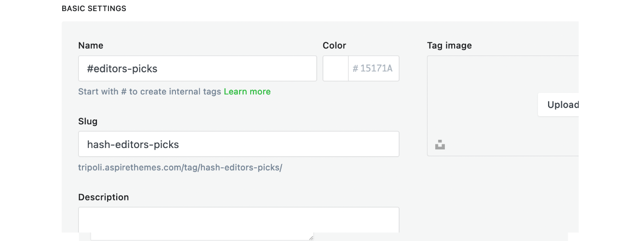This screenshot has width=644, height=241.
Task: Open the green Learn more link
Action: (x=247, y=92)
